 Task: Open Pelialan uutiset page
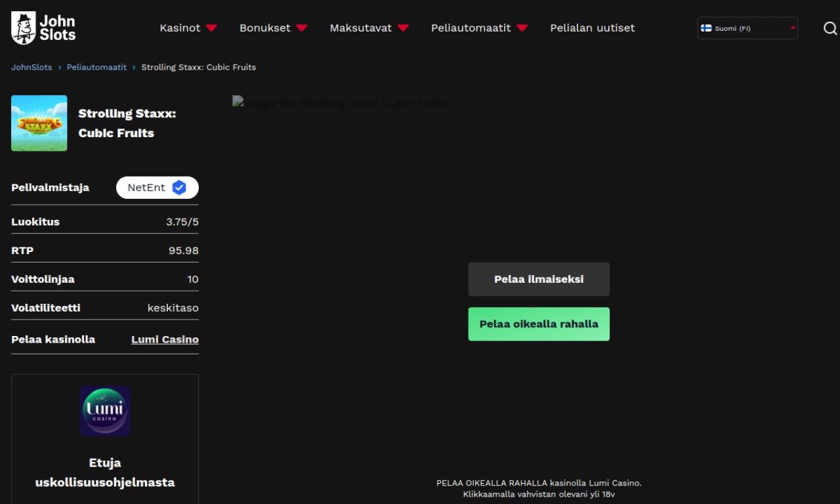(x=592, y=28)
